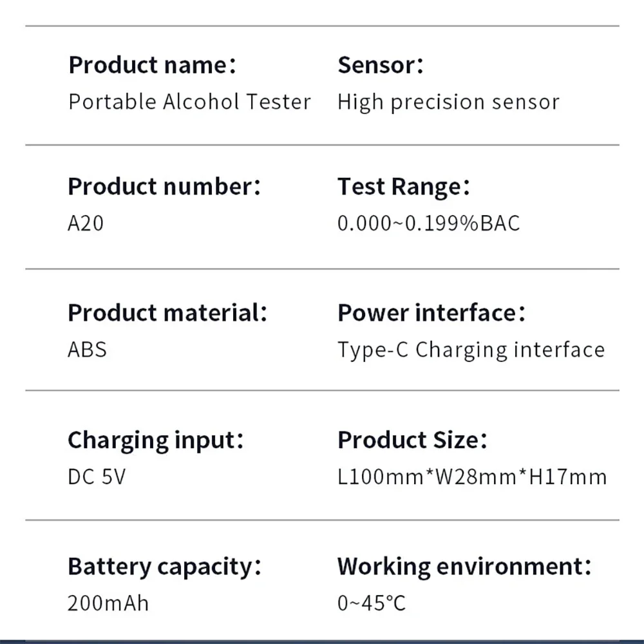
Task: Click the 'Product material:' heading
Action: click(167, 313)
